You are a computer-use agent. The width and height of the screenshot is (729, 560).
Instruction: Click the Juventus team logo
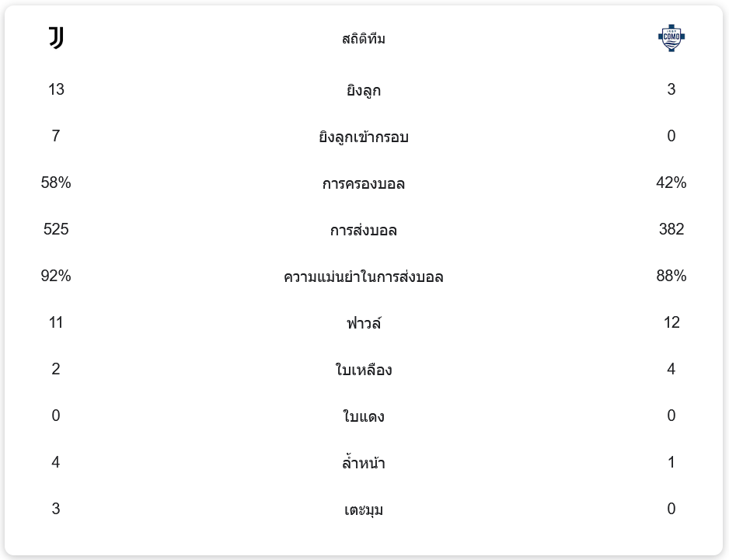pyautogui.click(x=56, y=38)
